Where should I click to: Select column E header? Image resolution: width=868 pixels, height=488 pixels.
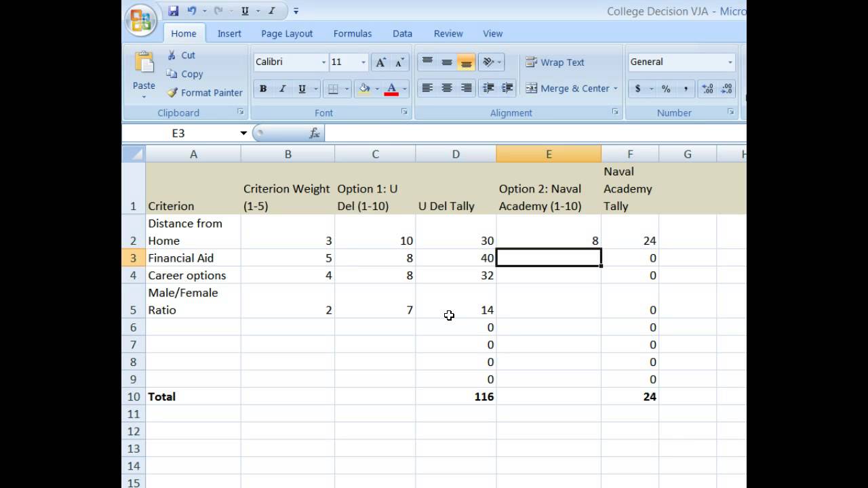tap(549, 154)
